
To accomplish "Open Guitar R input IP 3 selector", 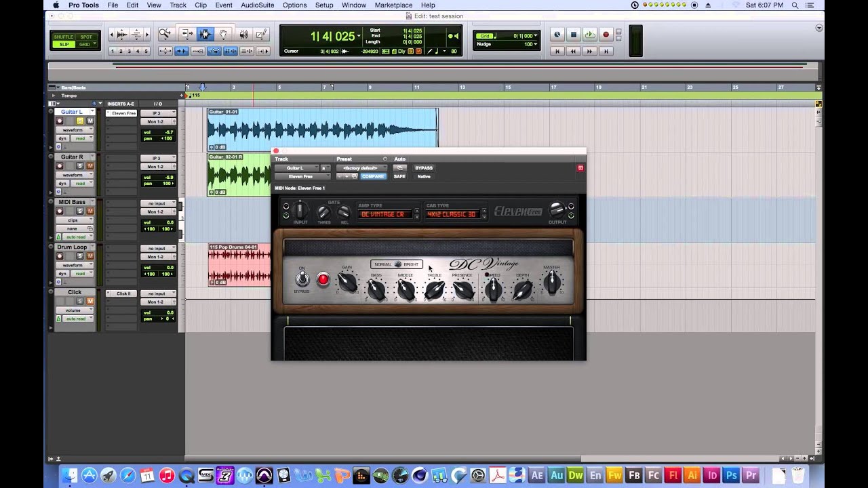I will click(x=158, y=158).
